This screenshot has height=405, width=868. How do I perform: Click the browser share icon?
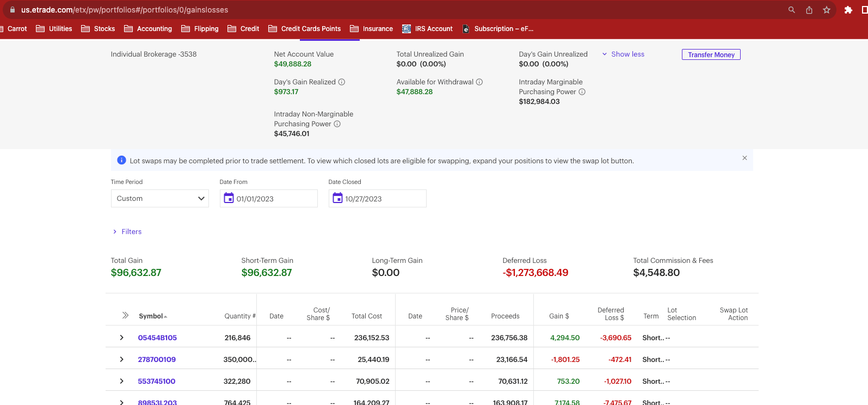tap(809, 10)
